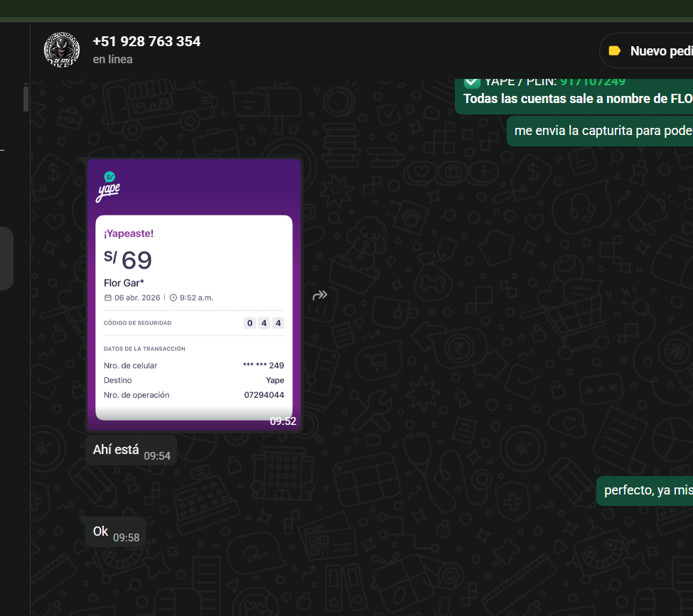Open the contact's profile avatar picture
The width and height of the screenshot is (693, 616).
click(62, 50)
